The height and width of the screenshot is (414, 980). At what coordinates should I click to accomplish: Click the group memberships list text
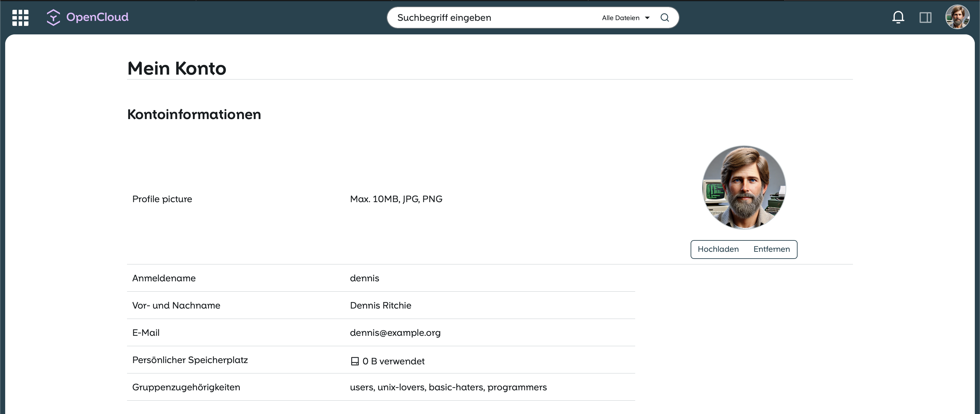[x=448, y=387]
